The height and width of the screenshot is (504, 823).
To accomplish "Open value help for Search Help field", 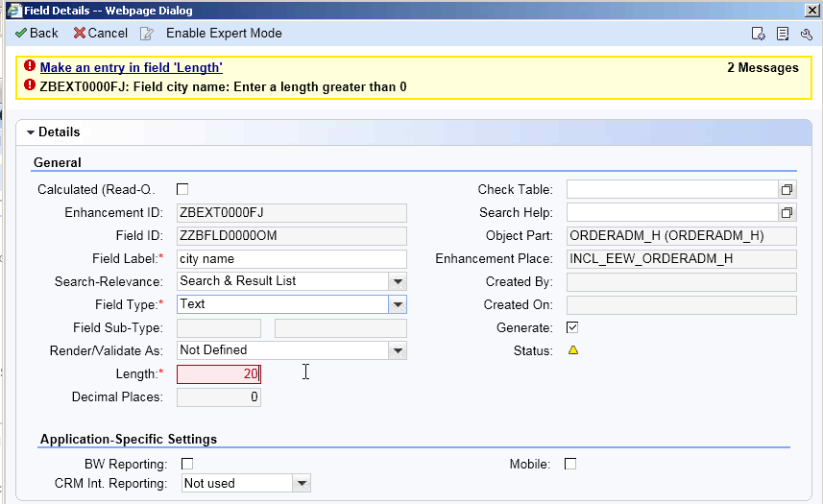I will click(787, 212).
